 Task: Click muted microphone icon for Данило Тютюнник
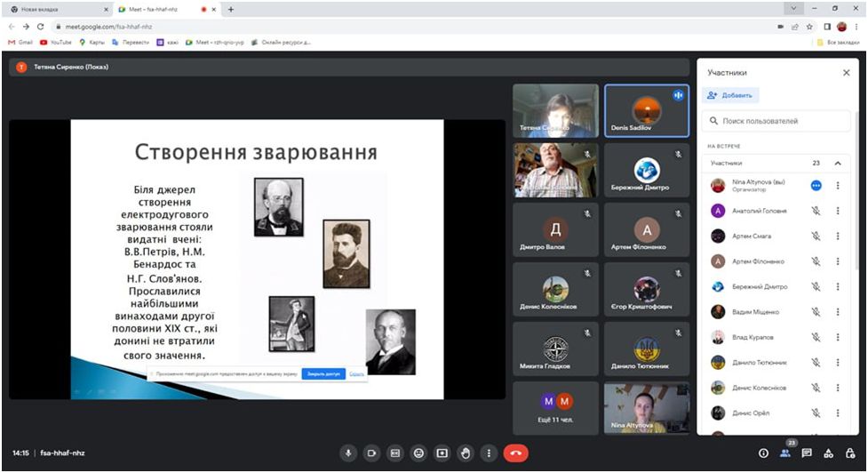pos(816,362)
